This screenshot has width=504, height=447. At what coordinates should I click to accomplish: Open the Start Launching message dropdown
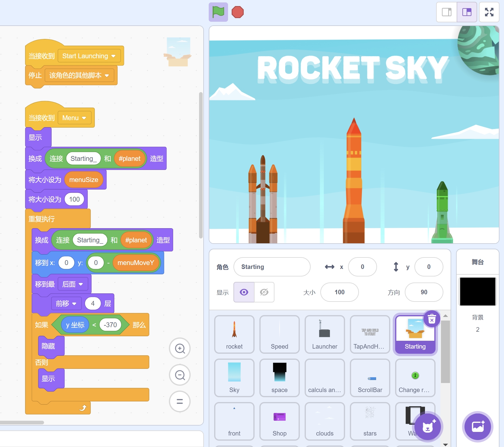(113, 56)
